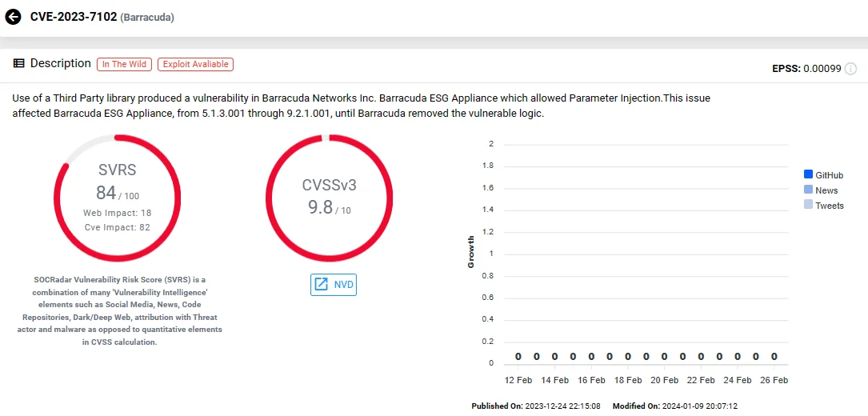
Task: Click the external-link icon in NVD button
Action: point(322,286)
